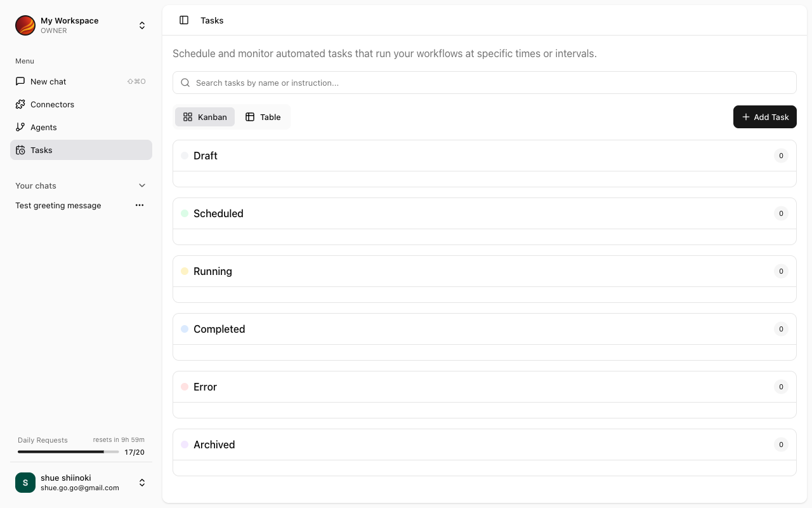
Task: Switch to the Table view
Action: (x=263, y=117)
